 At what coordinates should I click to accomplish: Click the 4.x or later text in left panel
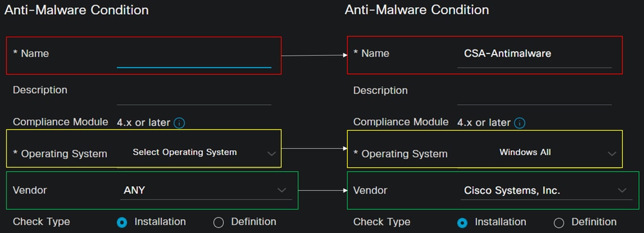pyautogui.click(x=143, y=122)
